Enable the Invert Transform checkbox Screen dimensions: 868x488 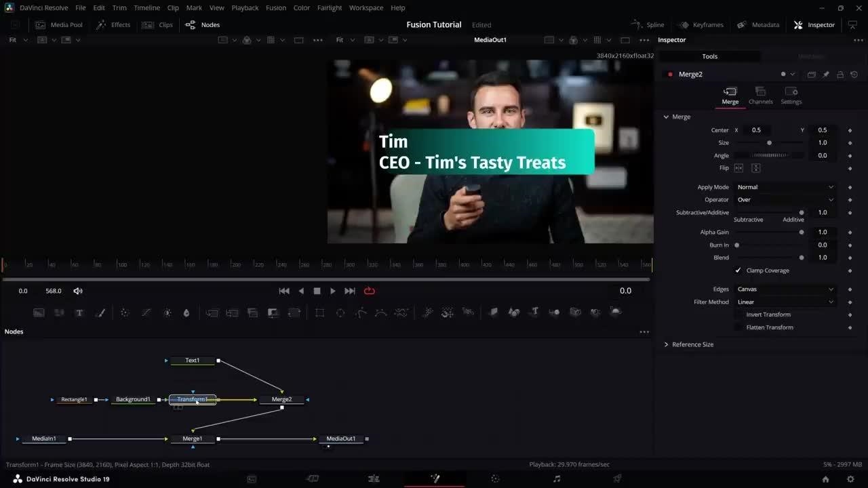(738, 314)
